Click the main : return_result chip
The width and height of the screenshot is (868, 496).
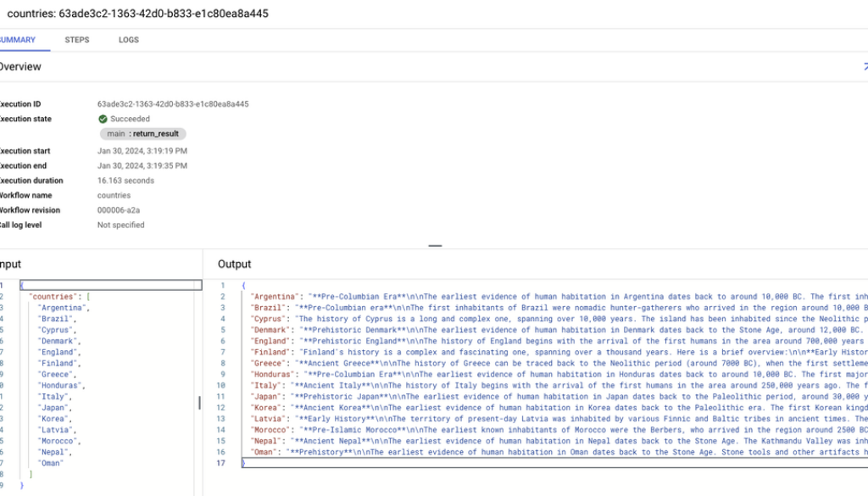142,134
